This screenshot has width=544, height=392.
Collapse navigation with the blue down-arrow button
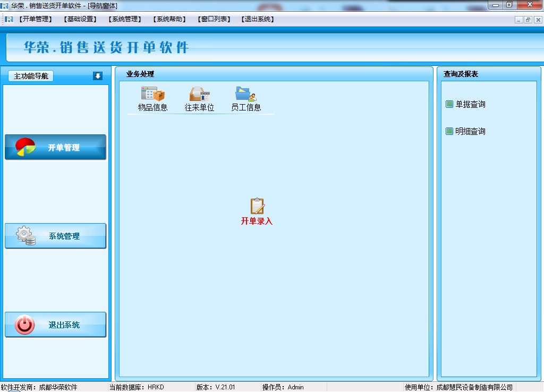tap(97, 76)
